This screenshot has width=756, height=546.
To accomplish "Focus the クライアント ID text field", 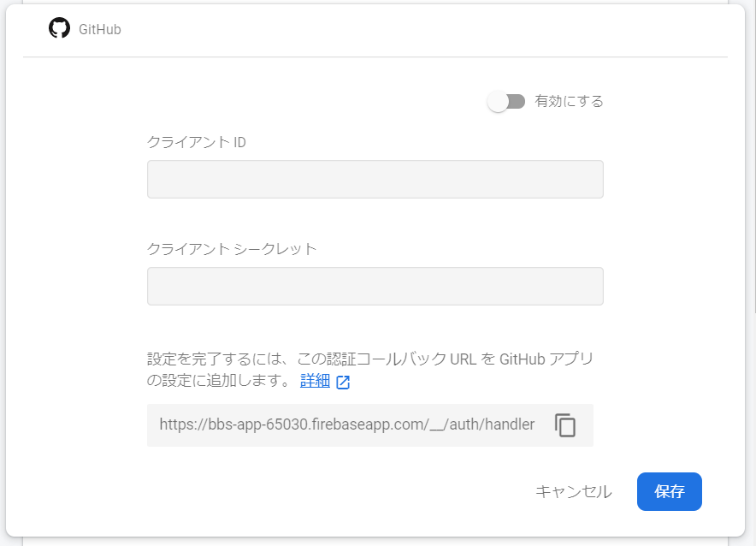I will (x=375, y=180).
